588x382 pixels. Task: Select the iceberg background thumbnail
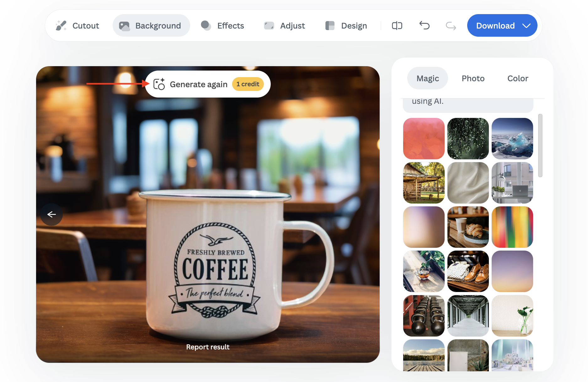click(x=512, y=138)
